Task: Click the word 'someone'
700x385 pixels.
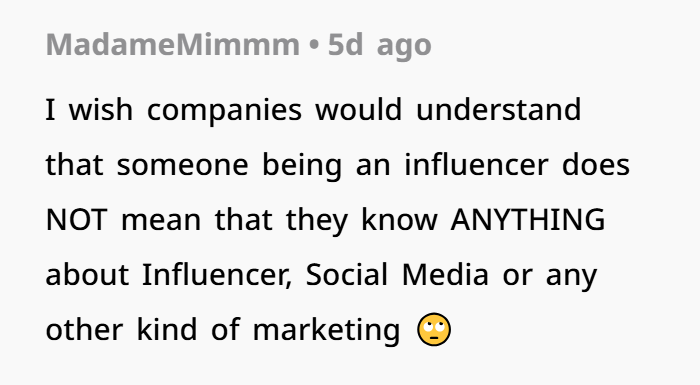Action: [183, 165]
